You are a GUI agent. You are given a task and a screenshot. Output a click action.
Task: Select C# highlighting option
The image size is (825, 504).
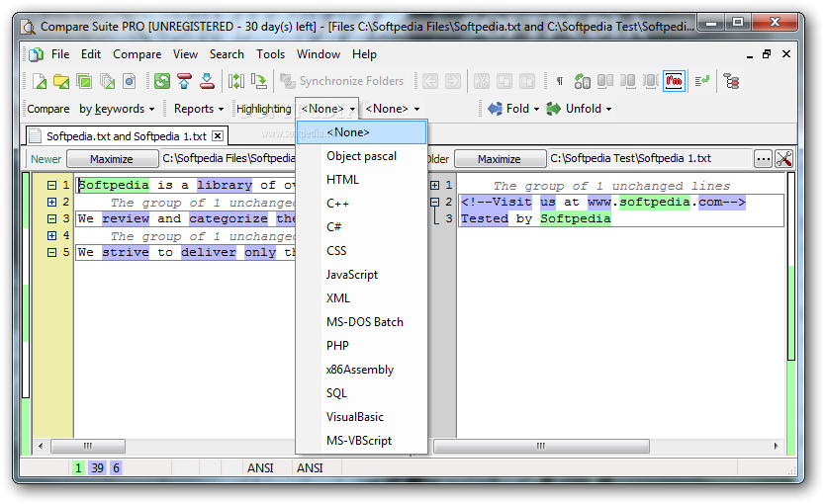tap(361, 227)
